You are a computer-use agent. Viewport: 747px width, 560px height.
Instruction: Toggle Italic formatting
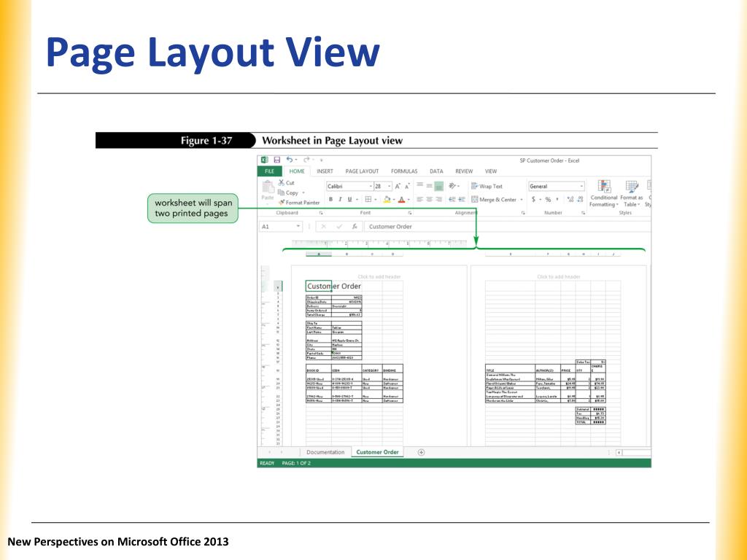340,200
